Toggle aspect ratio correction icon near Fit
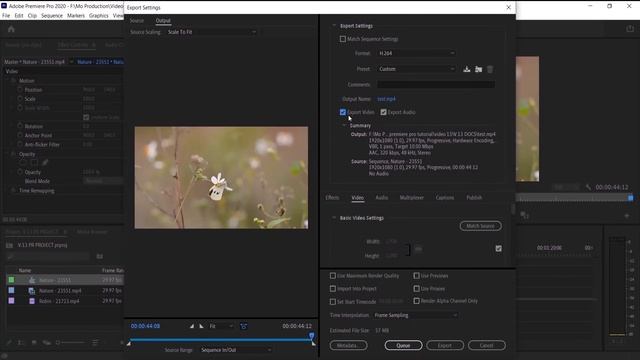Image resolution: width=640 pixels, height=360 pixels. (244, 326)
